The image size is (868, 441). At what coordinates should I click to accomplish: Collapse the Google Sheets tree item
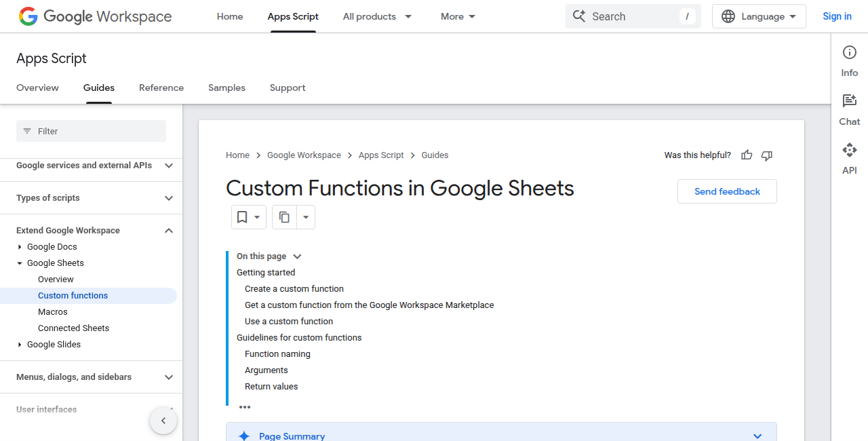pyautogui.click(x=20, y=263)
